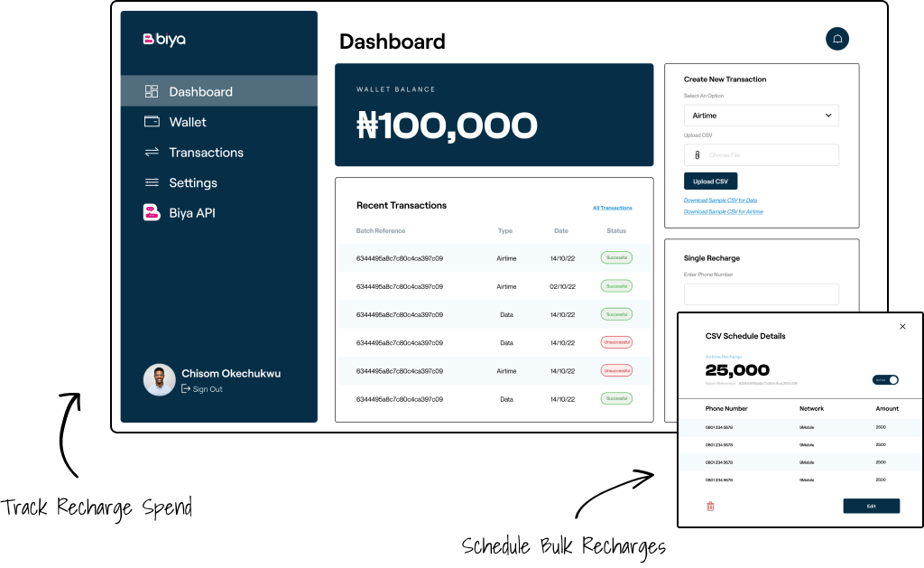Click the Sign Out icon under Chisom Okechukwu
The image size is (924, 568).
(x=188, y=389)
